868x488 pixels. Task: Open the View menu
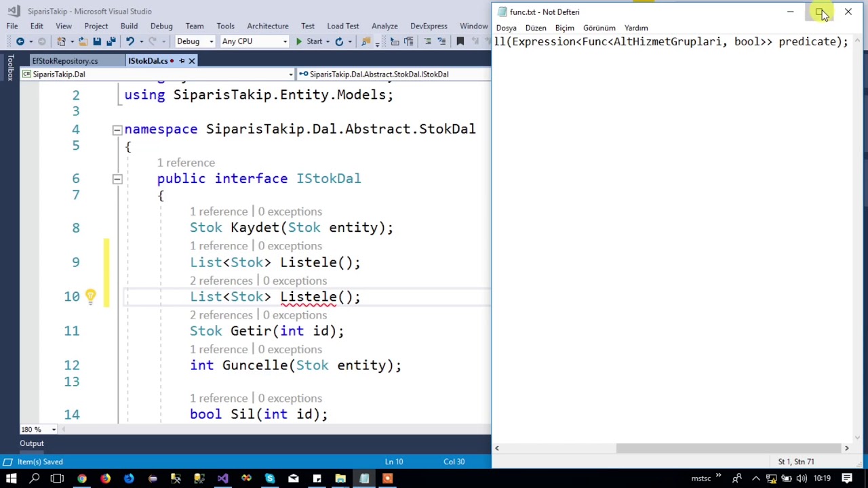(64, 26)
